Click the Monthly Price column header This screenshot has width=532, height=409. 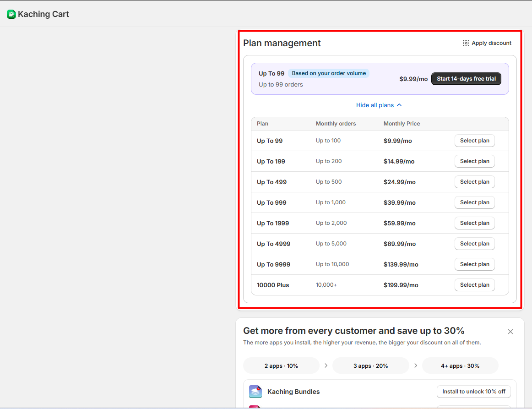(402, 124)
